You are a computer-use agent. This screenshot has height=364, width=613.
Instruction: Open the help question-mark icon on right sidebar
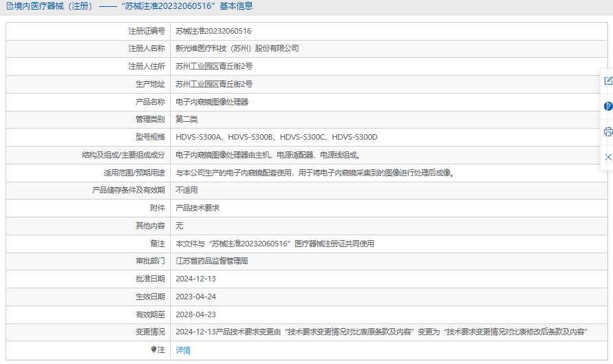(608, 106)
